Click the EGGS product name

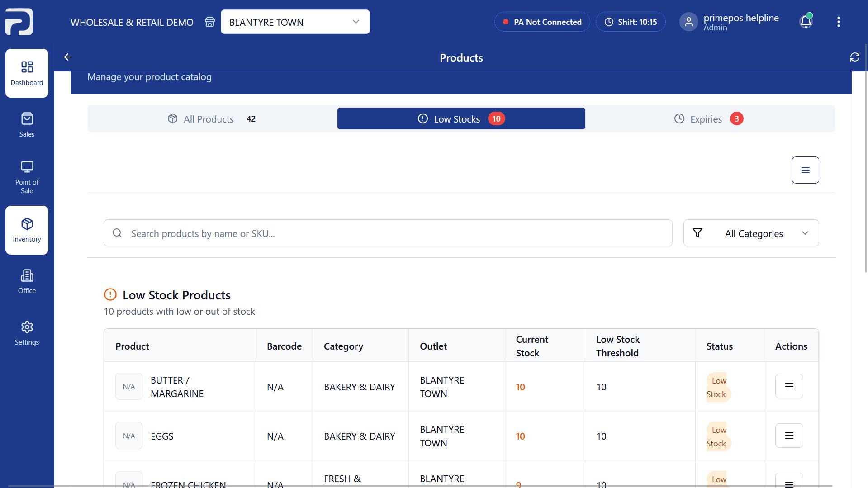[x=162, y=436]
